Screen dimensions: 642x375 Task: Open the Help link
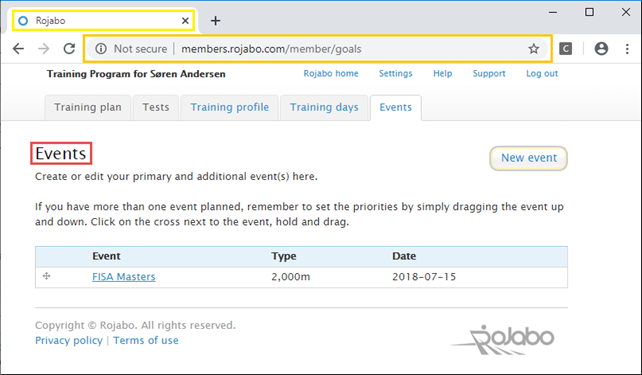[x=443, y=73]
